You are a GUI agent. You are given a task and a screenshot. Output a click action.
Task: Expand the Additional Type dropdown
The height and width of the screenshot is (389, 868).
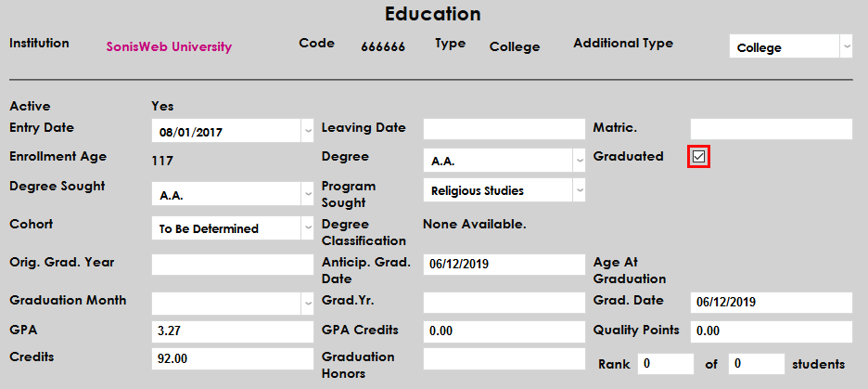(845, 46)
